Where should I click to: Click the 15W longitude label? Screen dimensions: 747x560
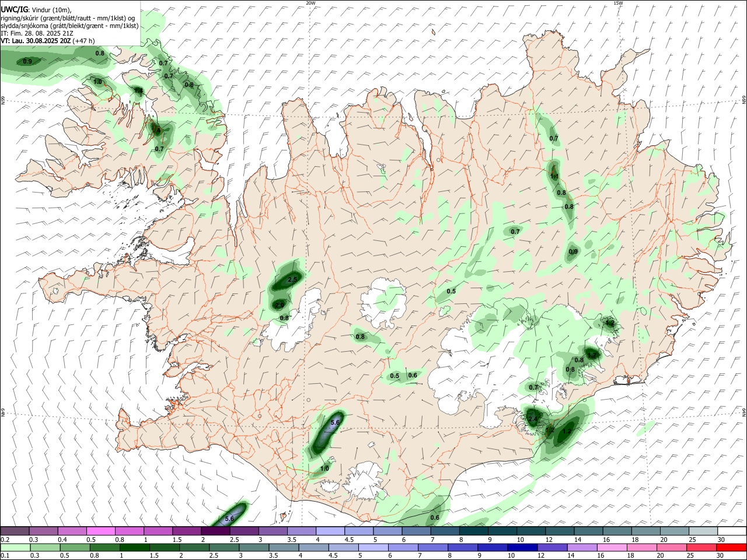pyautogui.click(x=618, y=3)
